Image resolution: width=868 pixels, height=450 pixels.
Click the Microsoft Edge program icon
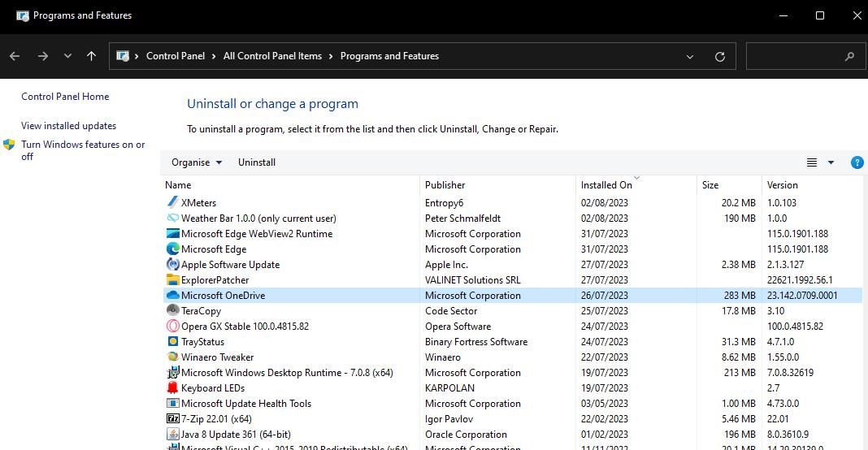click(173, 249)
